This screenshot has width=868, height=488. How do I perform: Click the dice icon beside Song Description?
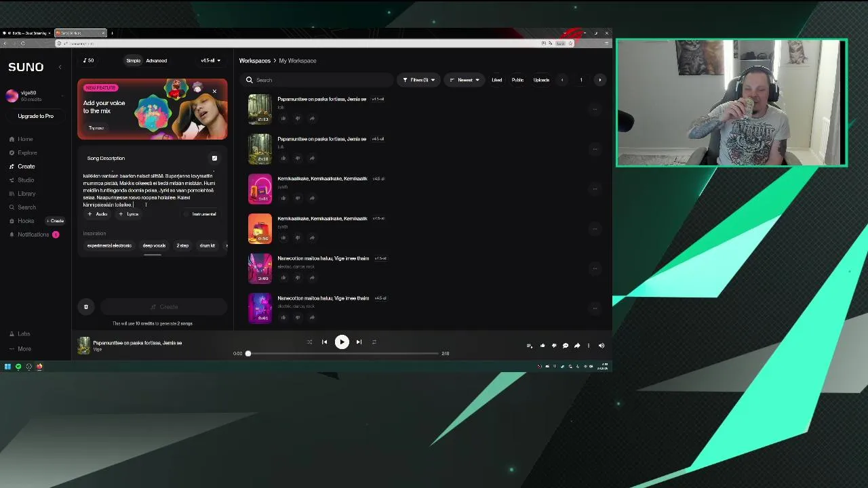pos(214,159)
